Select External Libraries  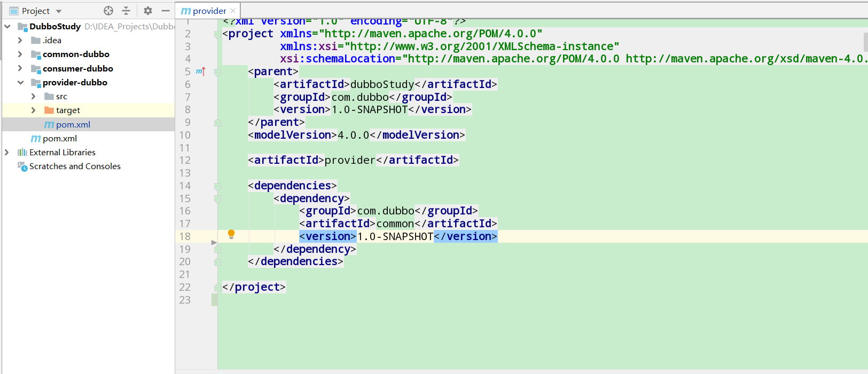pos(62,152)
